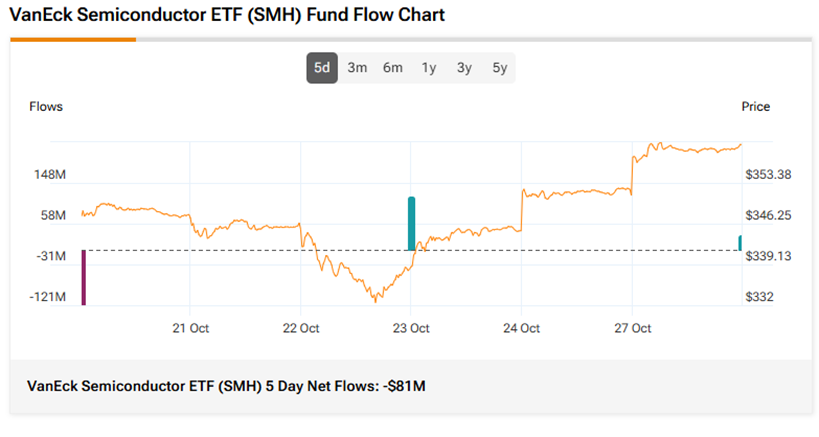Click the 148M flows axis value

tap(50, 175)
